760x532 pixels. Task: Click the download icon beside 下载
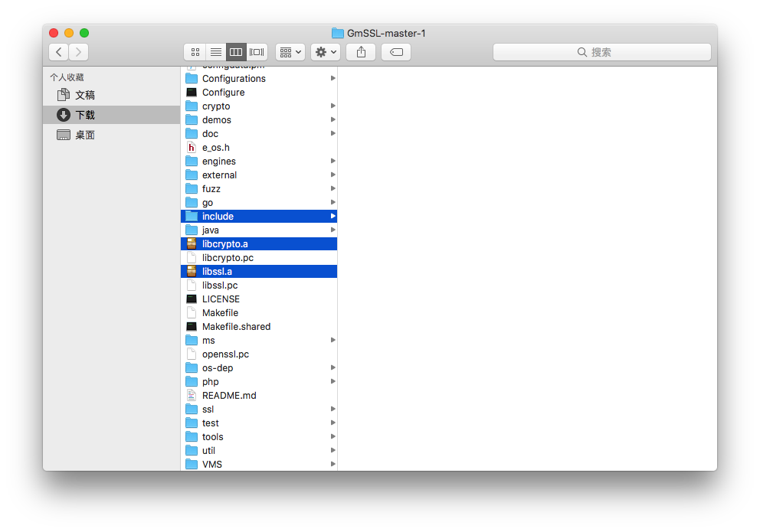coord(64,115)
